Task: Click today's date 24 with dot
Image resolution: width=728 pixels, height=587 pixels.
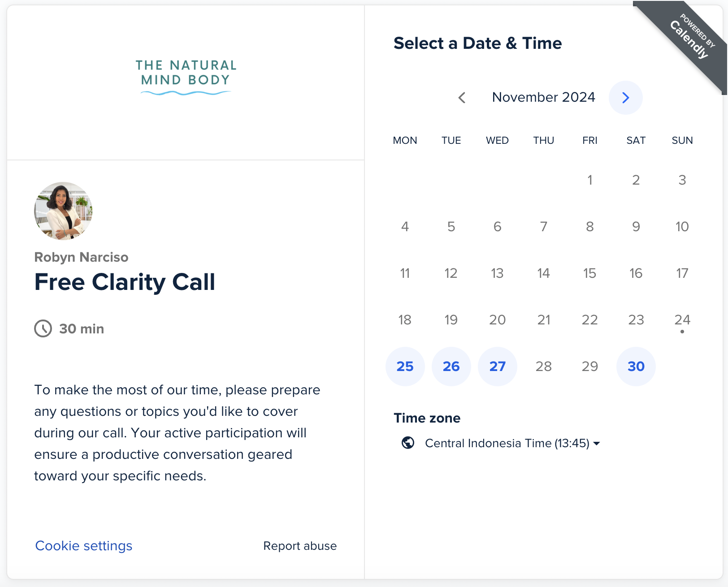Action: [682, 320]
